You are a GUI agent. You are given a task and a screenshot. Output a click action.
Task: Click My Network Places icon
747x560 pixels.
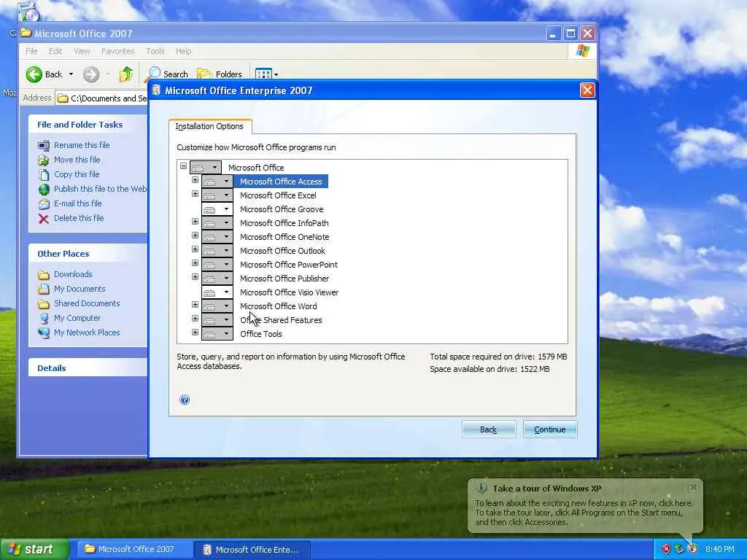click(x=44, y=332)
